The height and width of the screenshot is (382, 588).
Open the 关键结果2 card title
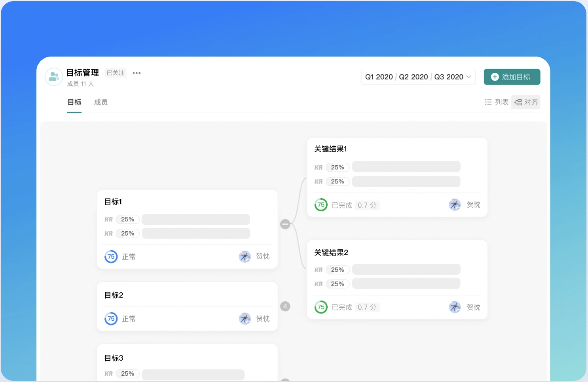coord(331,253)
